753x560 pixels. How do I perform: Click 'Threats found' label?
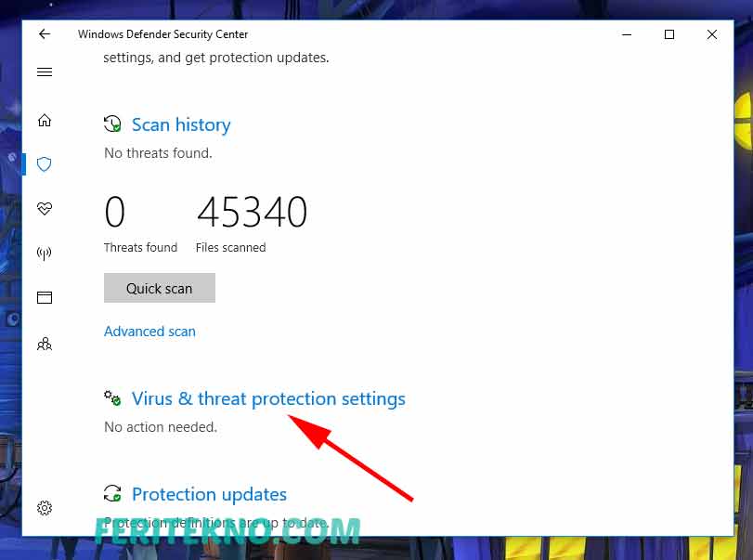click(x=141, y=247)
